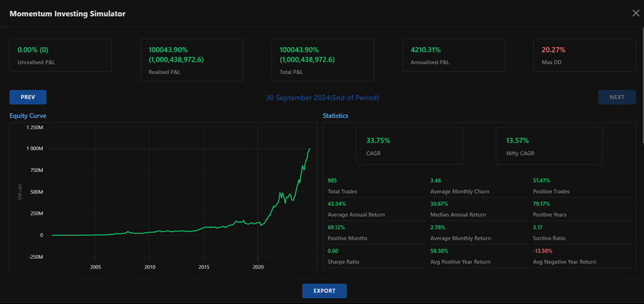This screenshot has width=644, height=304.
Task: Export the simulation results
Action: click(324, 291)
